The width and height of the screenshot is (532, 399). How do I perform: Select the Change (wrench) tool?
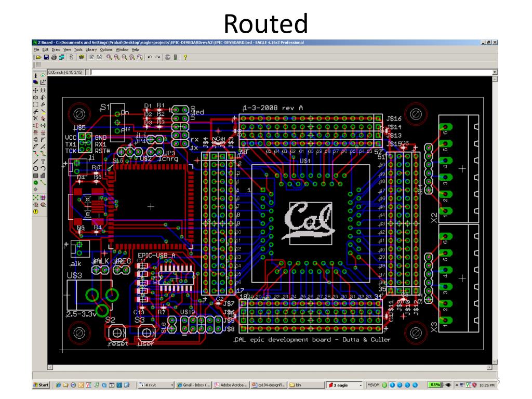(43, 104)
